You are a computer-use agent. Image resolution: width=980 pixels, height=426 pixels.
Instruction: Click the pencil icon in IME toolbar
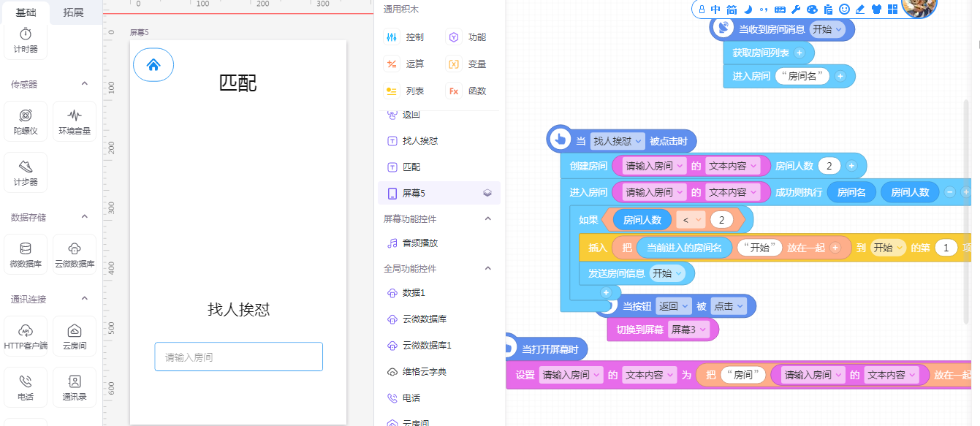[x=860, y=9]
